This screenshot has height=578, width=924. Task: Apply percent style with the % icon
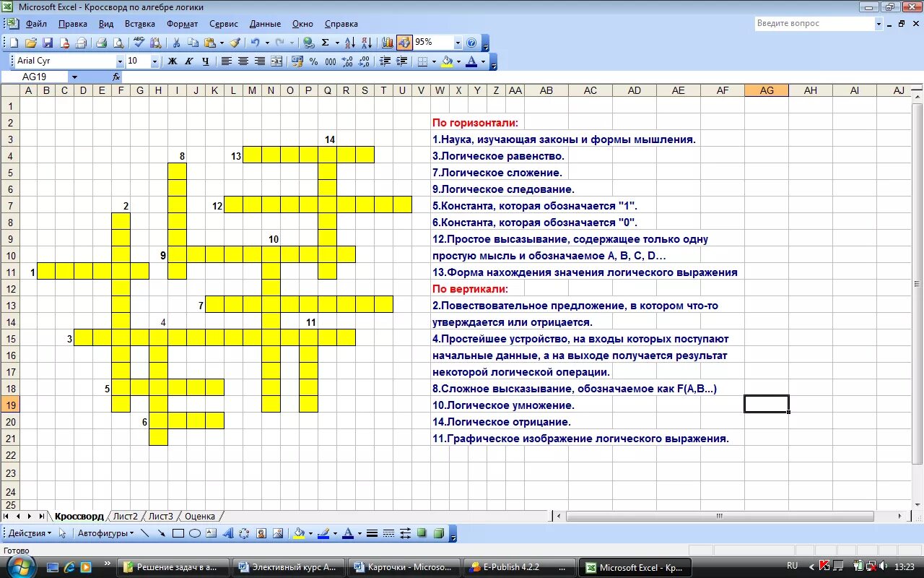(313, 61)
